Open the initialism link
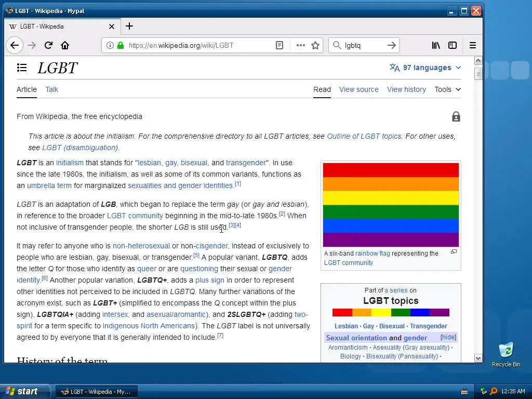The height and width of the screenshot is (399, 532). click(x=70, y=163)
